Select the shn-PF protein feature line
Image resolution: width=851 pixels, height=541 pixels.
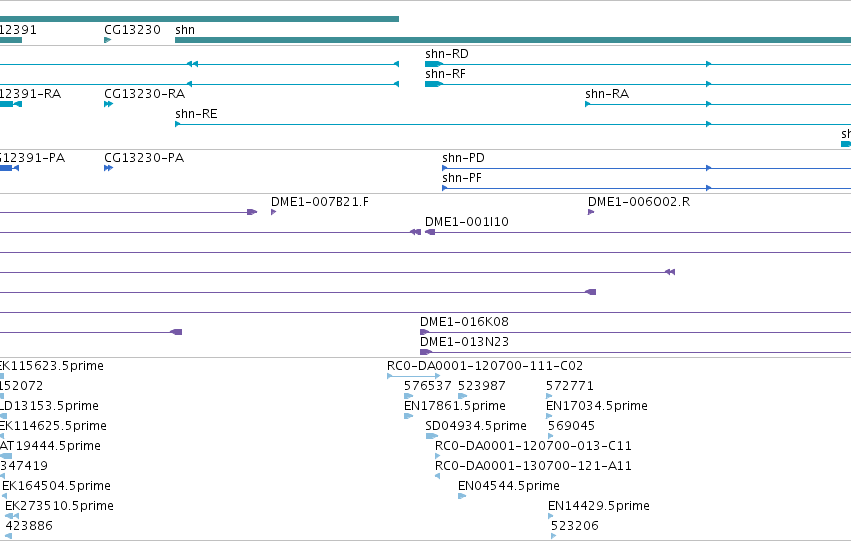pos(646,188)
